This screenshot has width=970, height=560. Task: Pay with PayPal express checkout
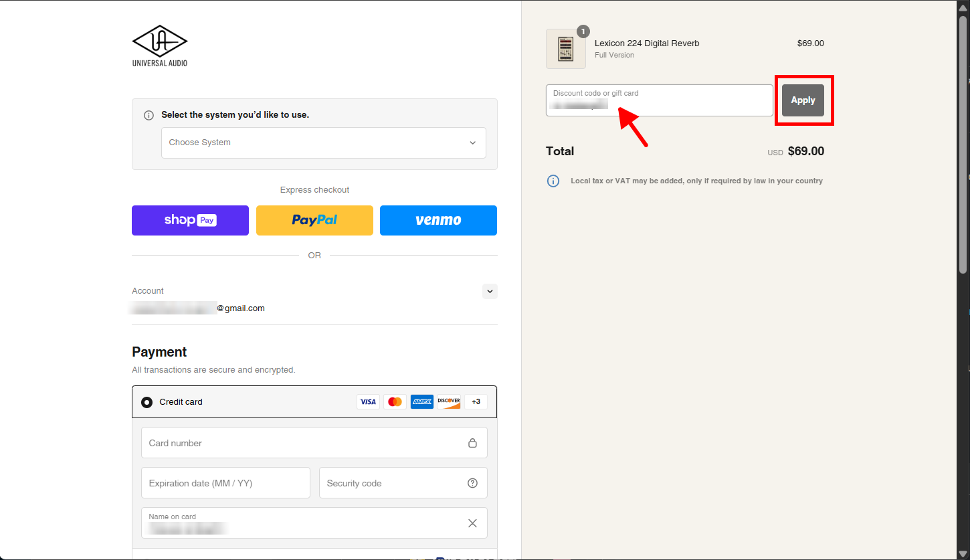(314, 220)
